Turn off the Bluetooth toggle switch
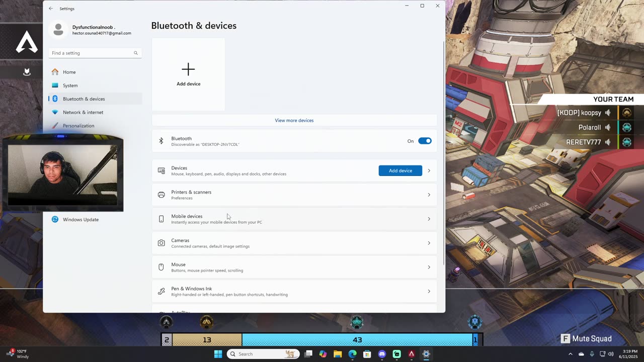Image resolution: width=644 pixels, height=362 pixels. [x=425, y=141]
